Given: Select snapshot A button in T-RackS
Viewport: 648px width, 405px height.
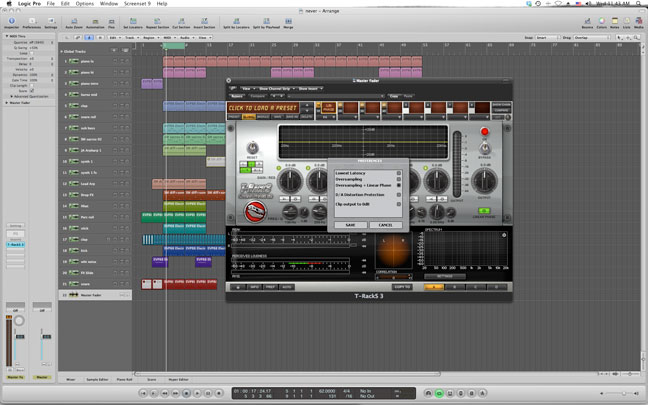Looking at the screenshot, I should [x=434, y=287].
